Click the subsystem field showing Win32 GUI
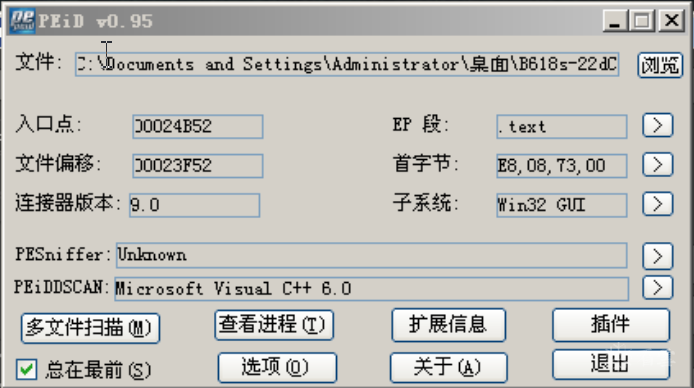 click(x=562, y=205)
